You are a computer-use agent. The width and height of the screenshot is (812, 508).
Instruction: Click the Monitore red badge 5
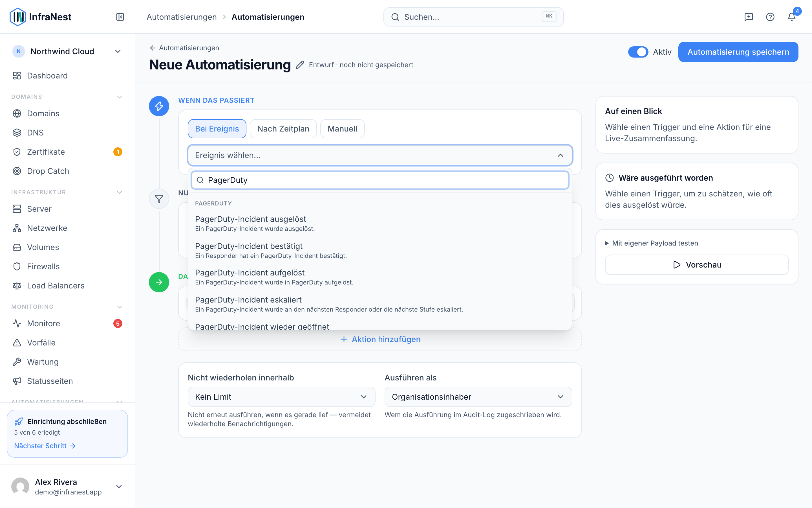118,323
